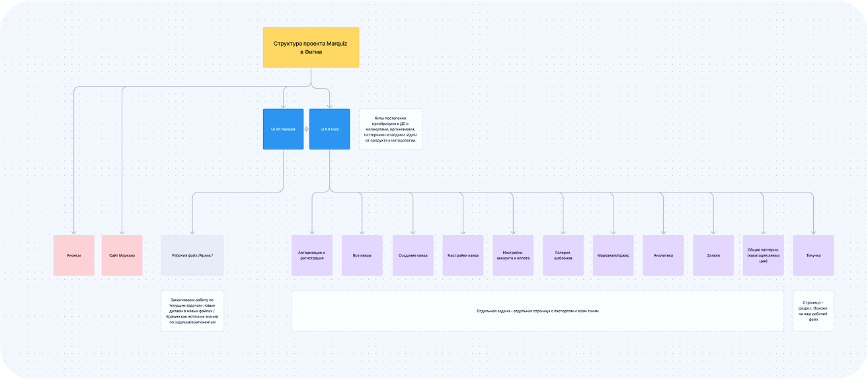
Task: Select the 'Авторизация и регистрация' block
Action: 312,255
